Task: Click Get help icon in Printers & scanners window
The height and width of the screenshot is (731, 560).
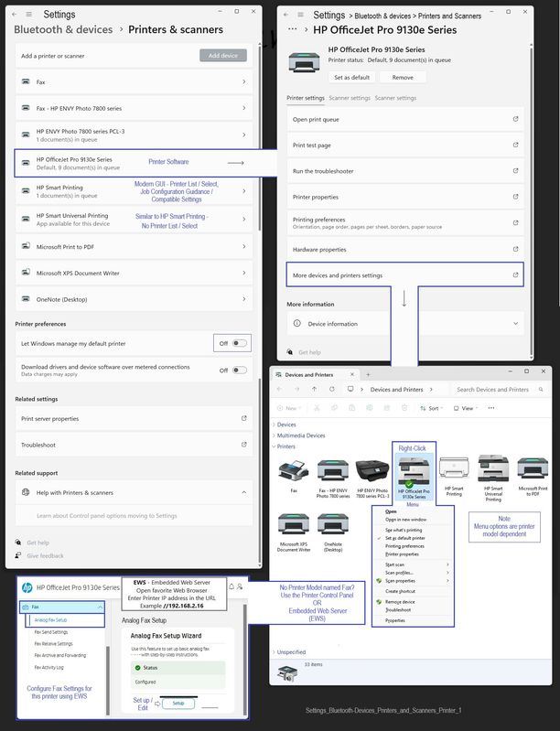Action: tap(18, 543)
